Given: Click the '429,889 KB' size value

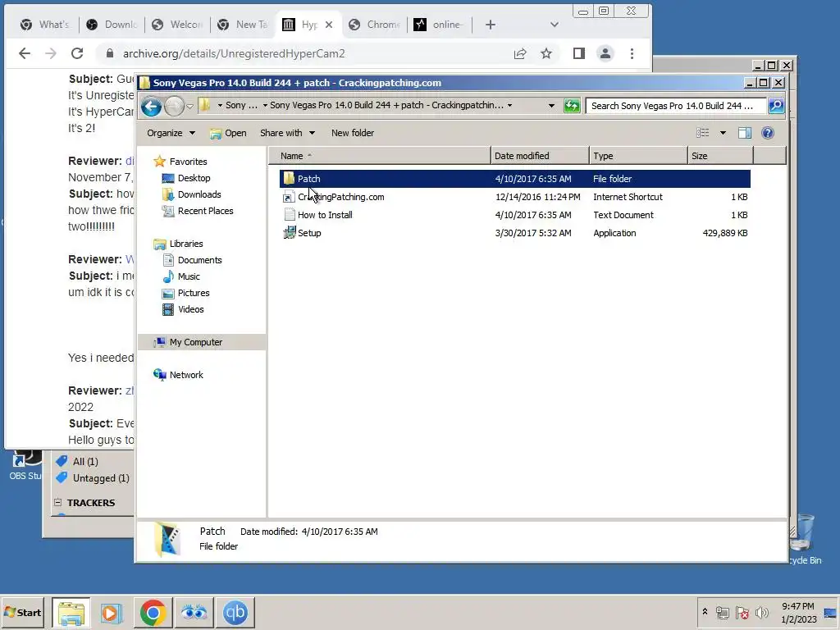Looking at the screenshot, I should point(725,233).
